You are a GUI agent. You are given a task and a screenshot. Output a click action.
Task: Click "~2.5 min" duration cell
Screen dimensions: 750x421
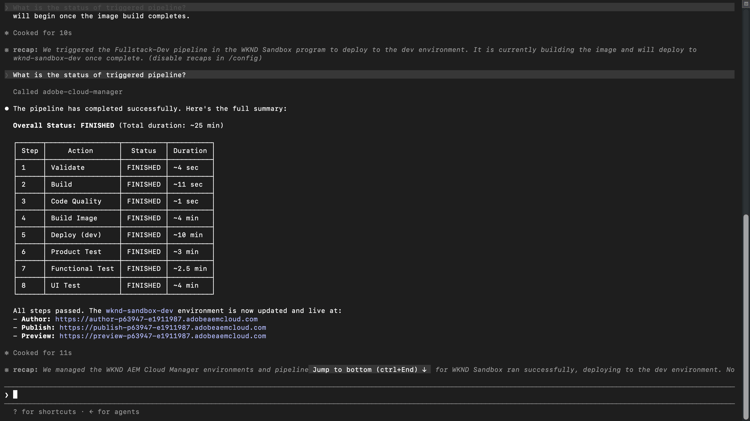[x=190, y=268]
